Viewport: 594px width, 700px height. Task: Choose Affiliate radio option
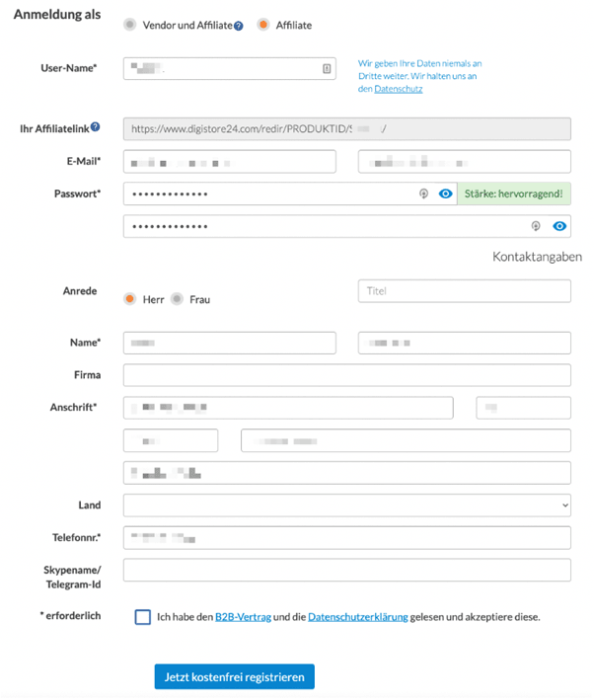263,25
